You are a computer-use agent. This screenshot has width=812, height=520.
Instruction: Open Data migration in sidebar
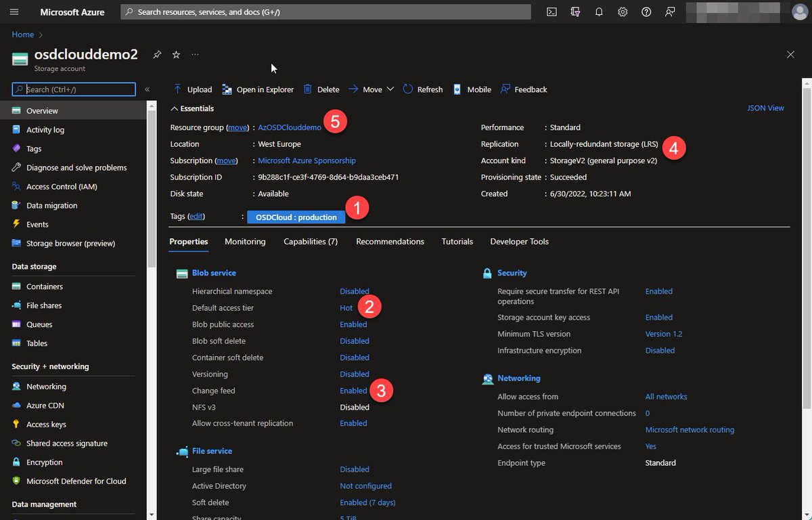[51, 205]
